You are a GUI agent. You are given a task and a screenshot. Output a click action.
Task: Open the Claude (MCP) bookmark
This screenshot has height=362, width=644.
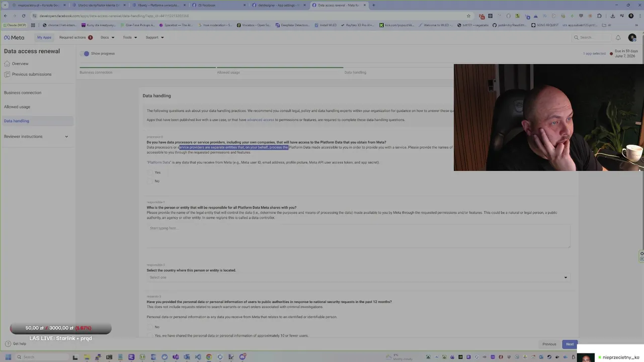click(14, 25)
